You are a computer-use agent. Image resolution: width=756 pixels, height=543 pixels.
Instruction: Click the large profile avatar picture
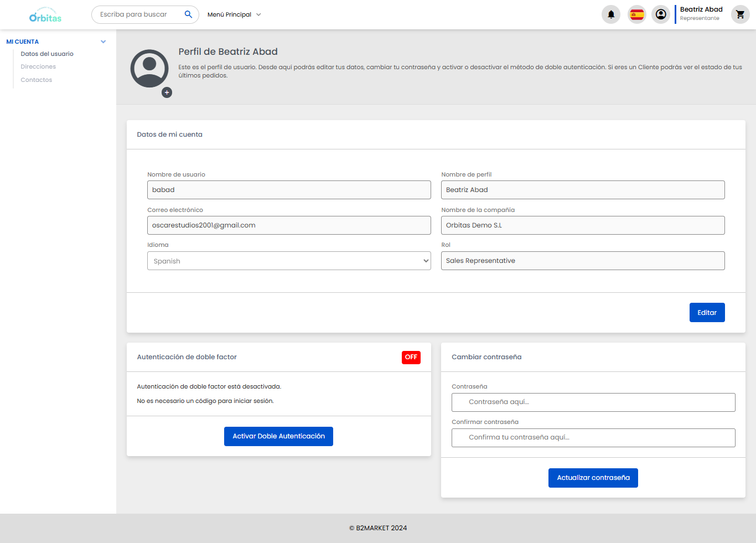[149, 69]
